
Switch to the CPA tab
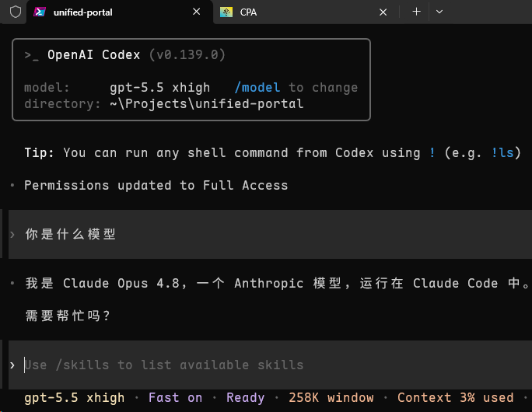click(x=303, y=12)
